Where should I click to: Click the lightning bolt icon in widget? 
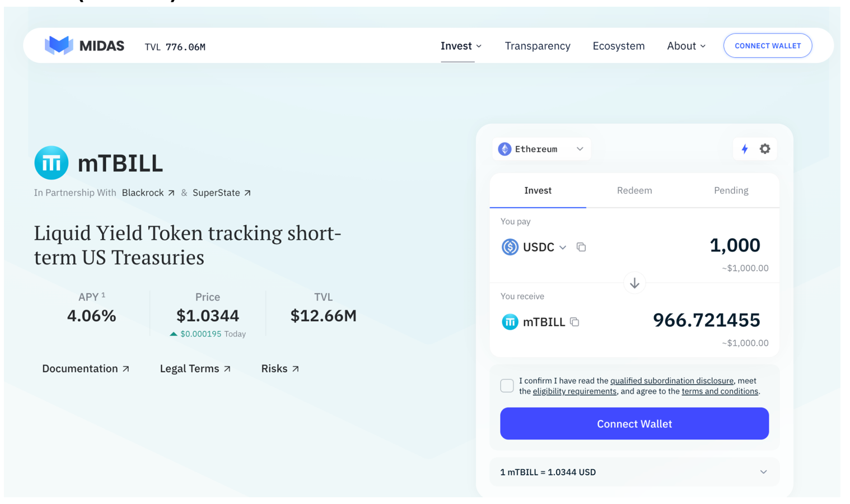[x=744, y=149]
